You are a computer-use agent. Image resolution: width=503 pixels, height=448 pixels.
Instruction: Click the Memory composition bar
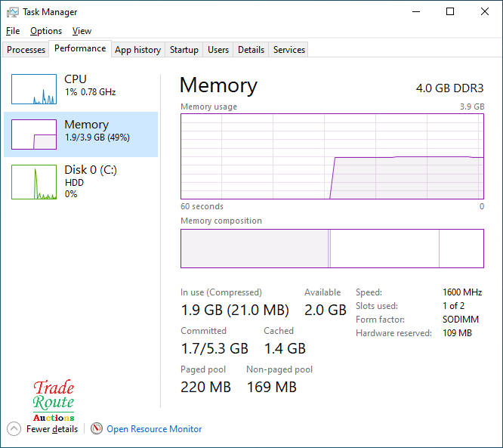pyautogui.click(x=332, y=249)
